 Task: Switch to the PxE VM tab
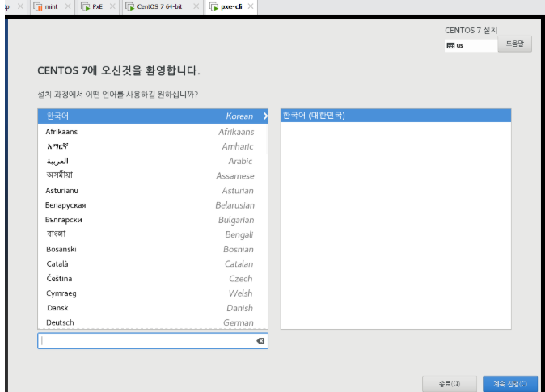pos(97,6)
